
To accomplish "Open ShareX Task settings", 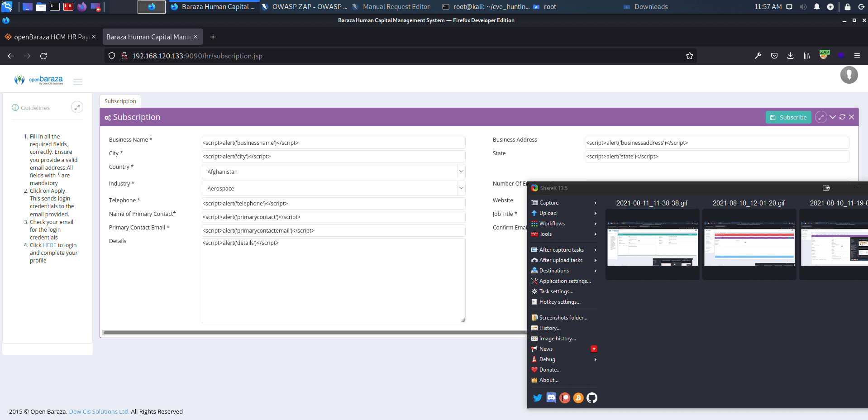I will pyautogui.click(x=564, y=291).
